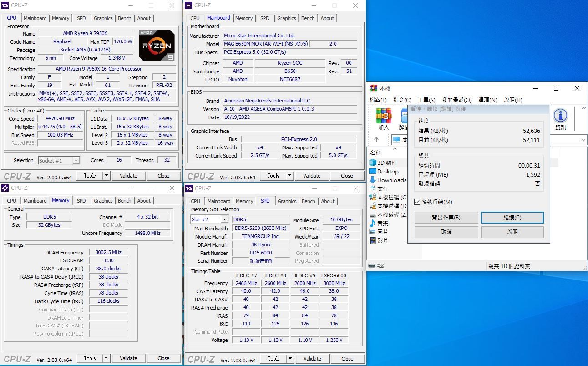Open the 檔案(F) menu in WinRAR
The image size is (588, 366).
point(378,100)
